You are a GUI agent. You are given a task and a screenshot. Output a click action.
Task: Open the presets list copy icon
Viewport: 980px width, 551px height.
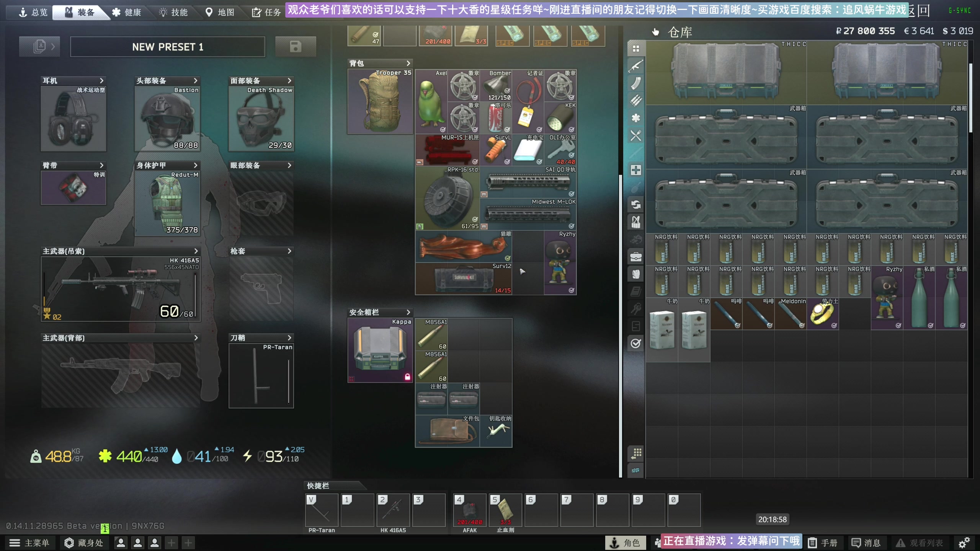pyautogui.click(x=39, y=47)
